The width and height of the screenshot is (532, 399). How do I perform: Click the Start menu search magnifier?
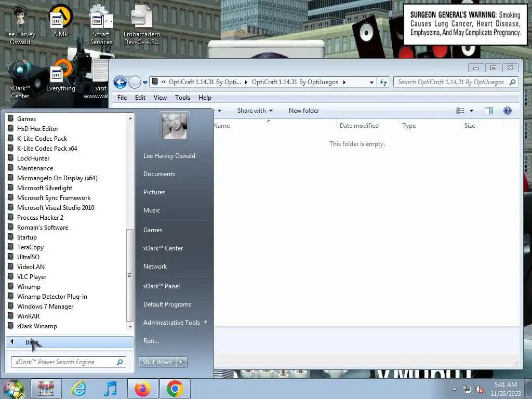[120, 362]
